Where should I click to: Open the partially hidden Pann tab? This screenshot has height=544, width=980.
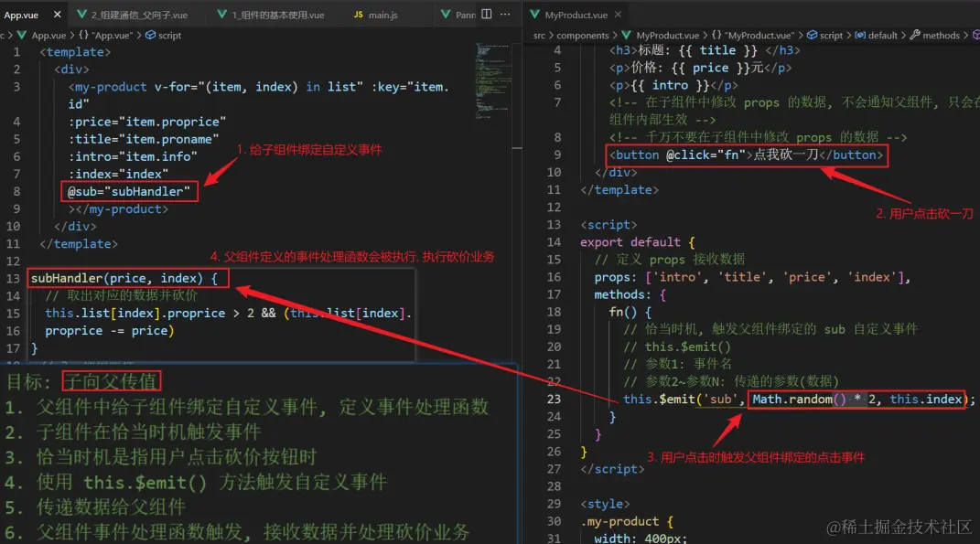458,15
